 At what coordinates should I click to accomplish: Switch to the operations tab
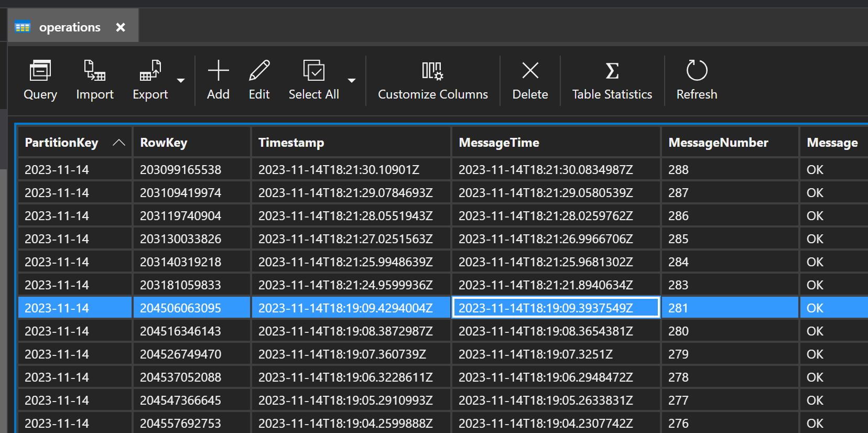click(x=69, y=27)
